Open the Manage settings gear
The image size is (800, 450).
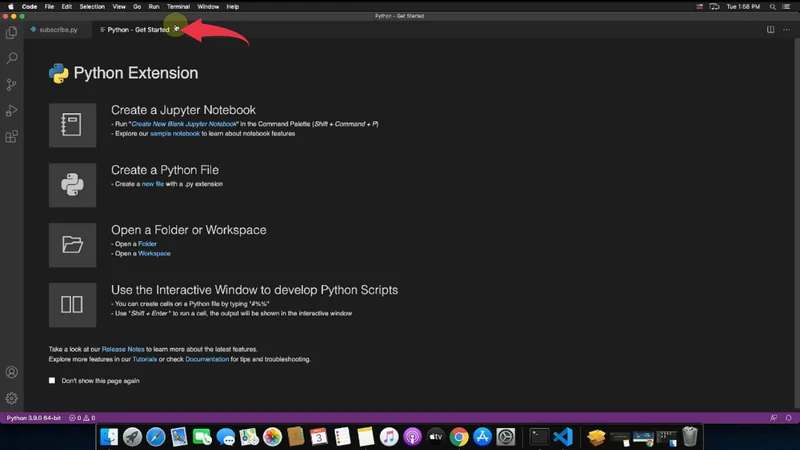[12, 398]
